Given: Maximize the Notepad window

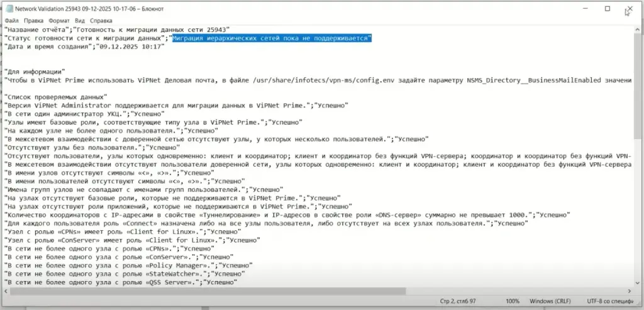Looking at the screenshot, I should point(608,9).
